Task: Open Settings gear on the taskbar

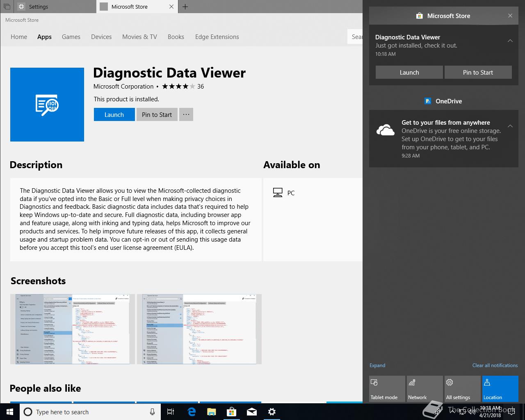Action: (272, 412)
